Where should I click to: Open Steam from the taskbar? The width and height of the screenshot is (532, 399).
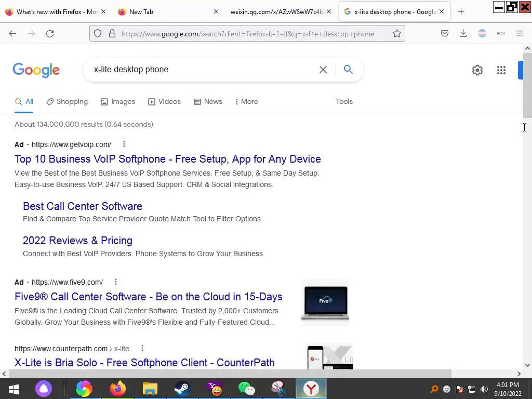tap(182, 389)
